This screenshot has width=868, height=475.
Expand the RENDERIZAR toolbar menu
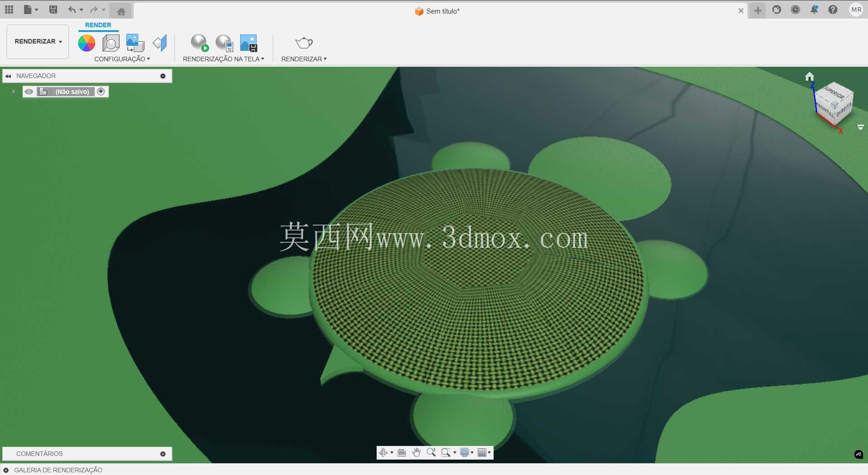[304, 59]
